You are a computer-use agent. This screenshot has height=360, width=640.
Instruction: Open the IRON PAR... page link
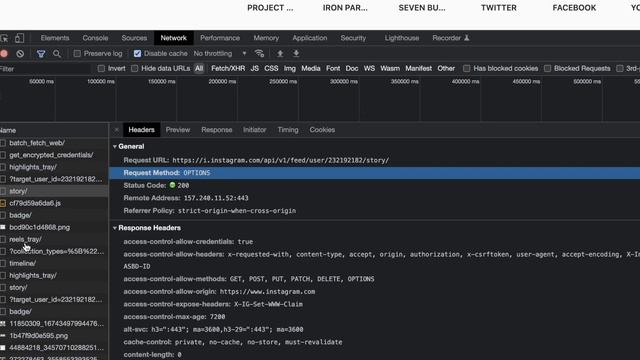point(345,8)
